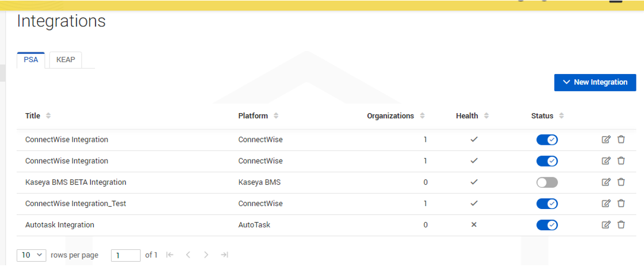Click the page number input field
This screenshot has height=267, width=644.
coord(125,255)
